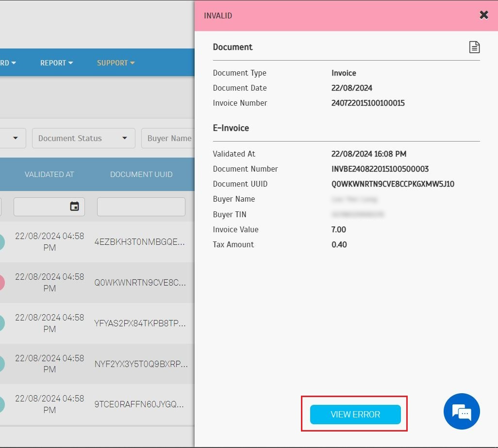Click teal status circle on YFYAS2PX84TKPB8TP row
The image size is (498, 448).
pyautogui.click(x=1, y=323)
